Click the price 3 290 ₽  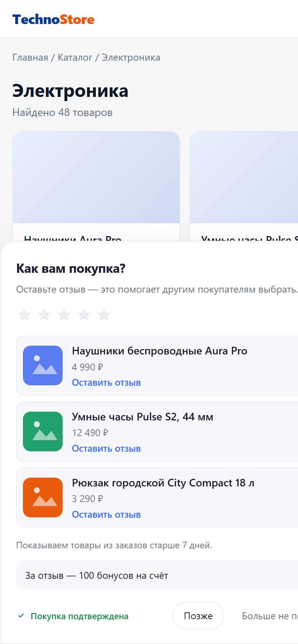tap(87, 499)
